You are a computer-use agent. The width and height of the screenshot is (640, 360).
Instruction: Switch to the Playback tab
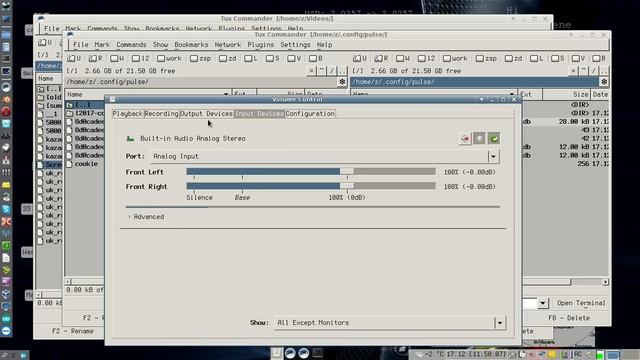coord(128,113)
